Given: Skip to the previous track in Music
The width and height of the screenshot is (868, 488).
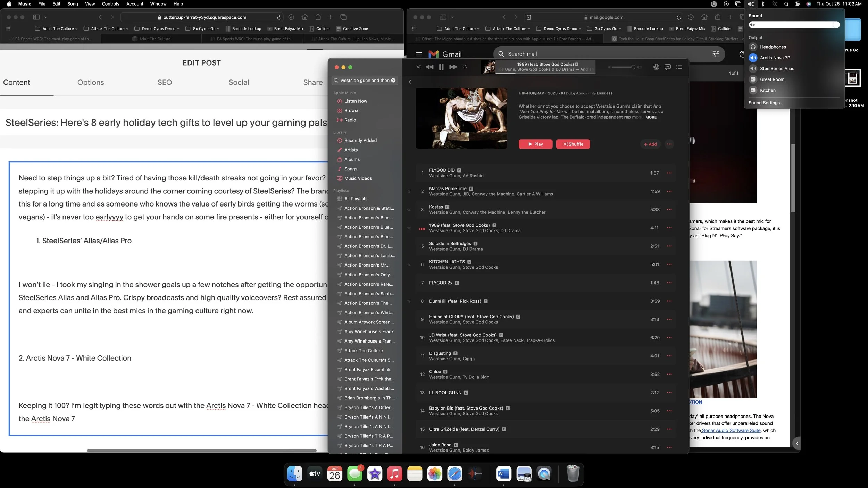Looking at the screenshot, I should click(x=429, y=67).
